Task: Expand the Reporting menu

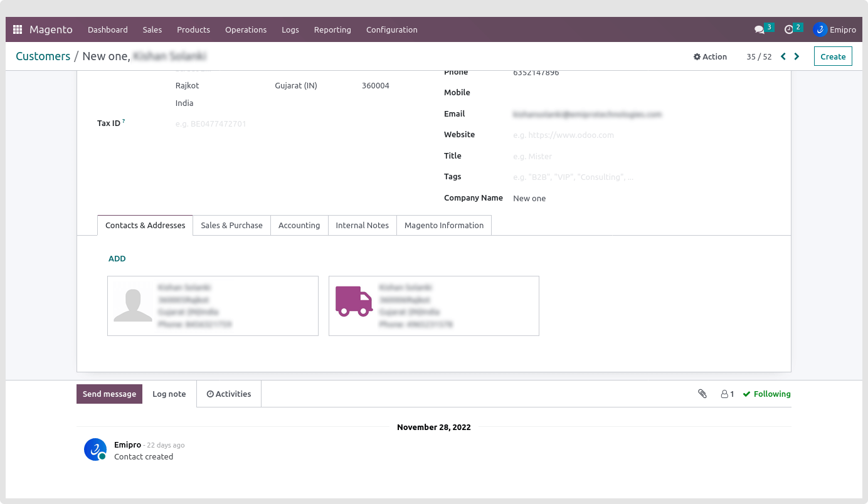Action: 332,29
